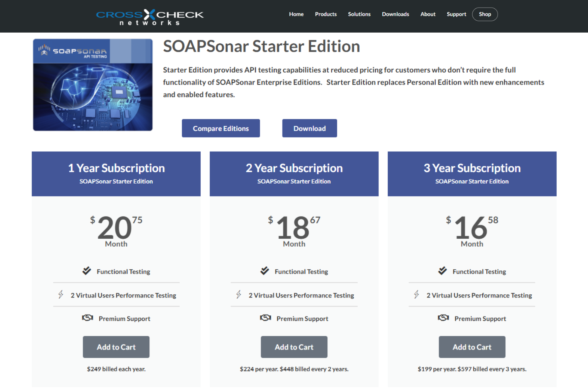Click the SOAPSonar API Testing product image
588x392 pixels.
coord(93,85)
